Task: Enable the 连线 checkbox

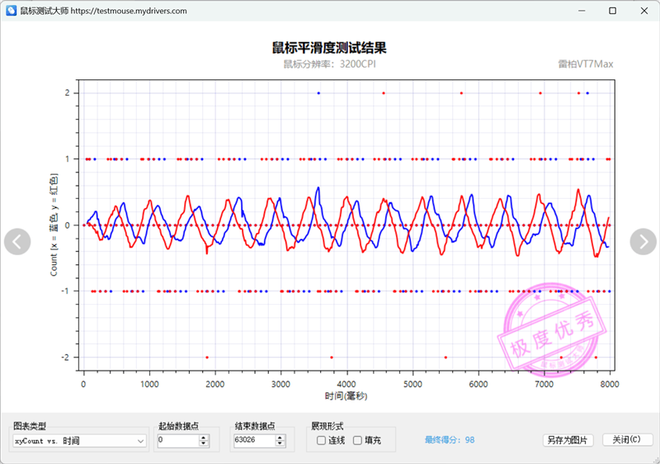Action: tap(318, 440)
